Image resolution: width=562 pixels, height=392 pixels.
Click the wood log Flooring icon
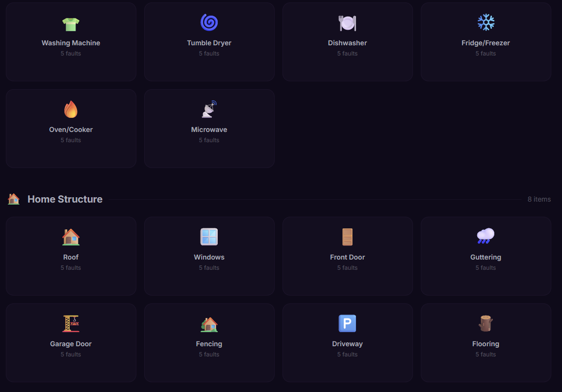(486, 323)
